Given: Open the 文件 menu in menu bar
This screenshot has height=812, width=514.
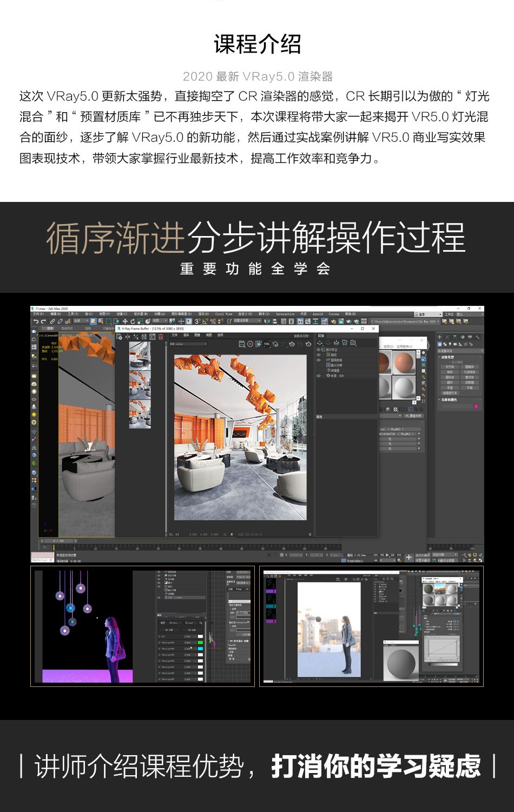Looking at the screenshot, I should 38,314.
